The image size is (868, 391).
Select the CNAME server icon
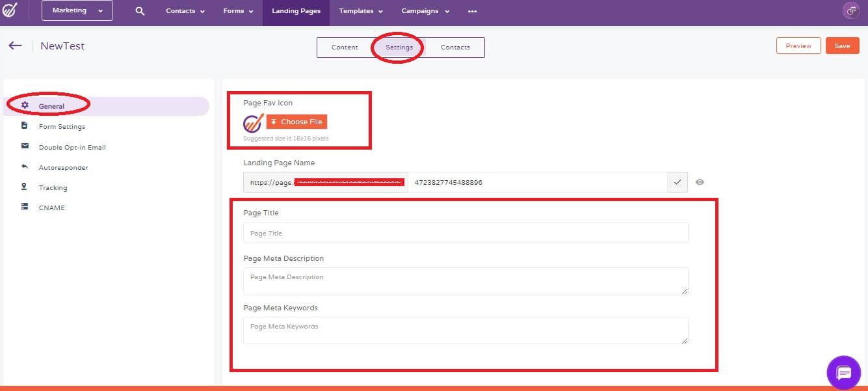tap(26, 208)
